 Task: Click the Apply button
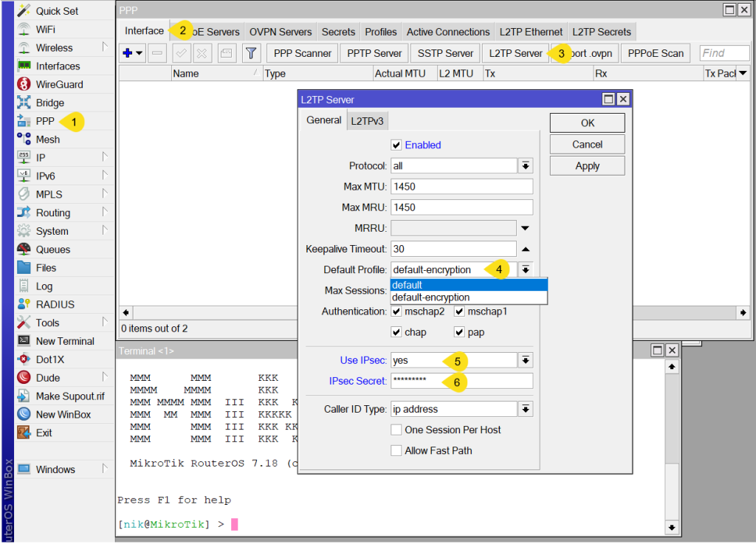(x=587, y=166)
